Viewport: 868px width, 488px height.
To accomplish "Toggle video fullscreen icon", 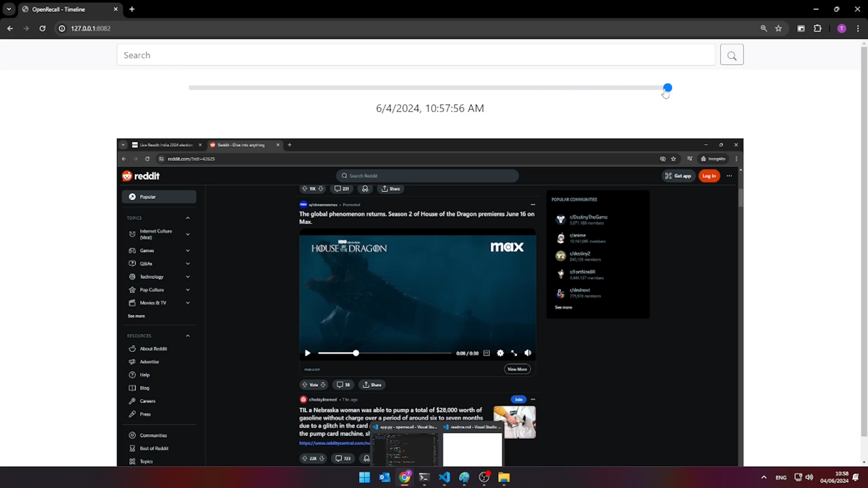I will [x=514, y=353].
